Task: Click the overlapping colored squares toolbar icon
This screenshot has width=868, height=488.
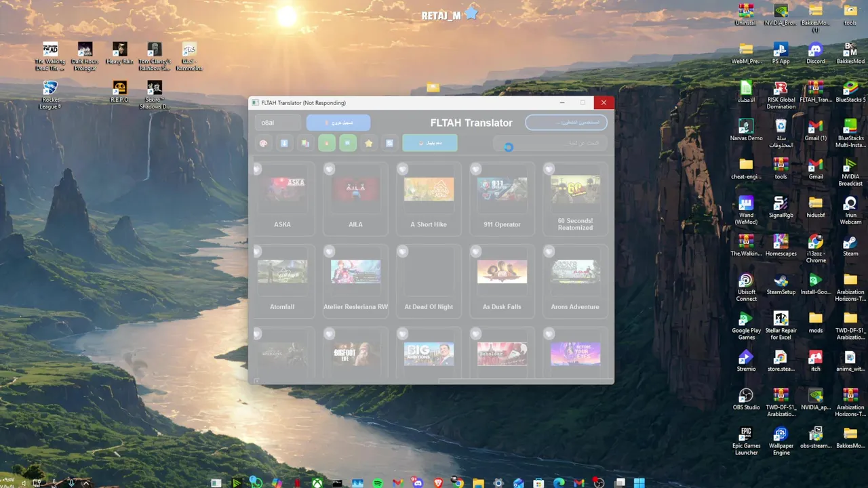Action: tap(305, 143)
